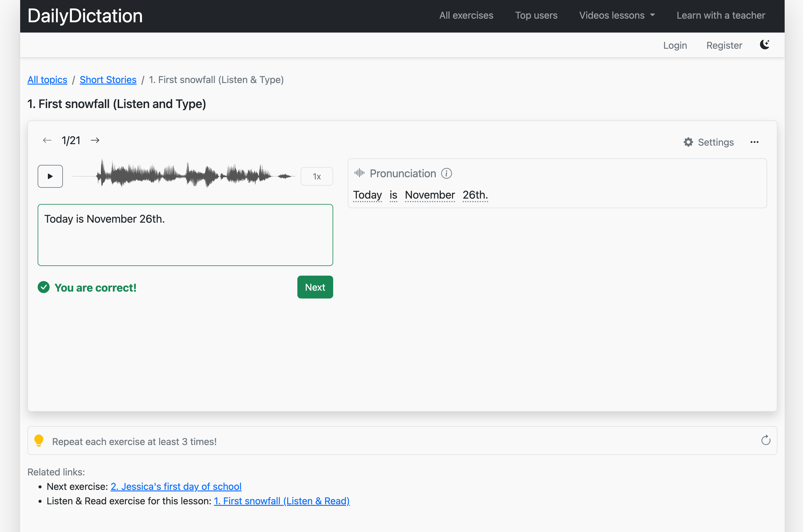
Task: Open Top users page
Action: [536, 15]
